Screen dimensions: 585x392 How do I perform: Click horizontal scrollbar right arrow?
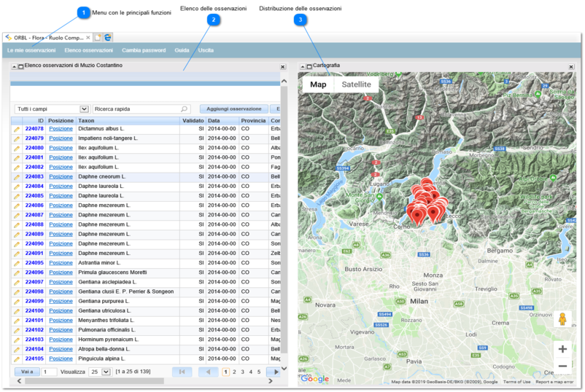(x=271, y=381)
